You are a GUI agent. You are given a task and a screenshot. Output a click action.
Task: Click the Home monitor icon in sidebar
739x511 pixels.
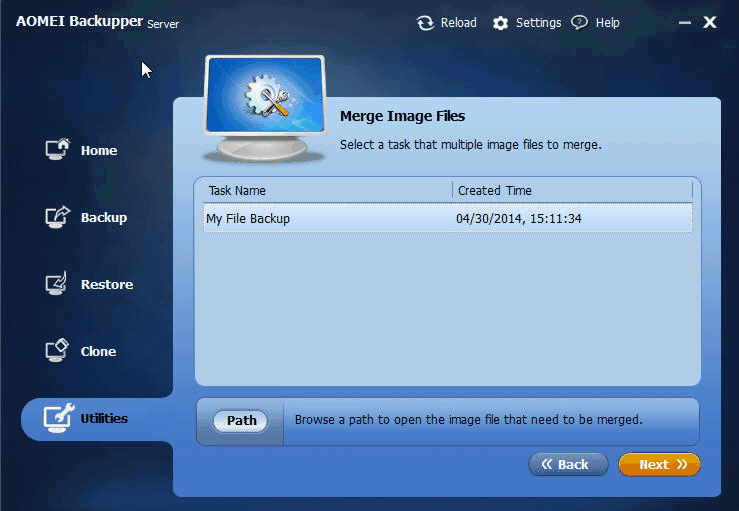click(57, 149)
